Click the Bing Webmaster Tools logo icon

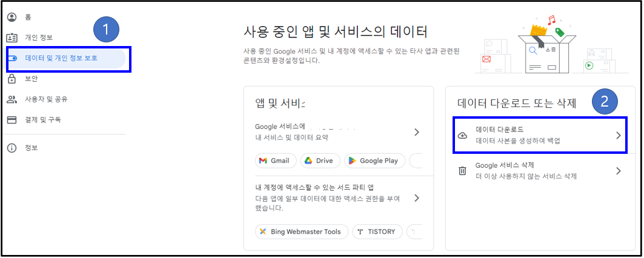(264, 232)
